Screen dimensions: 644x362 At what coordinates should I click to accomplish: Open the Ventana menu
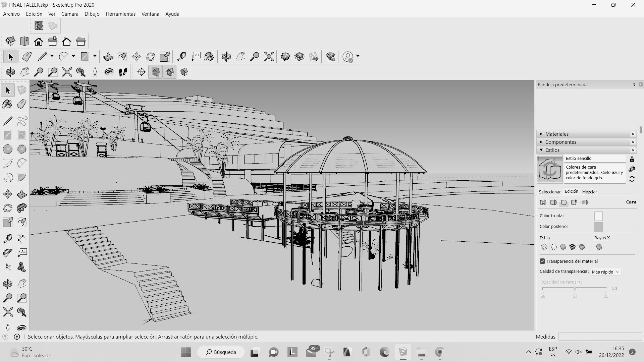pyautogui.click(x=150, y=14)
